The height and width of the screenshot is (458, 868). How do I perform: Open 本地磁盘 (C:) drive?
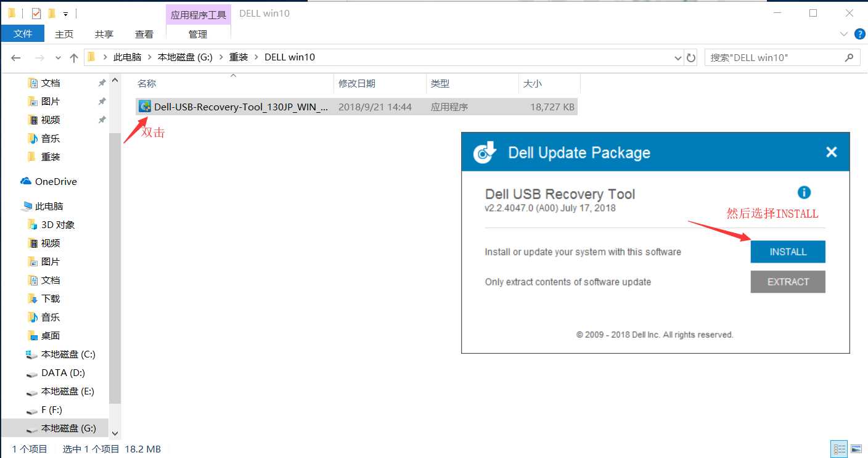[x=68, y=354]
